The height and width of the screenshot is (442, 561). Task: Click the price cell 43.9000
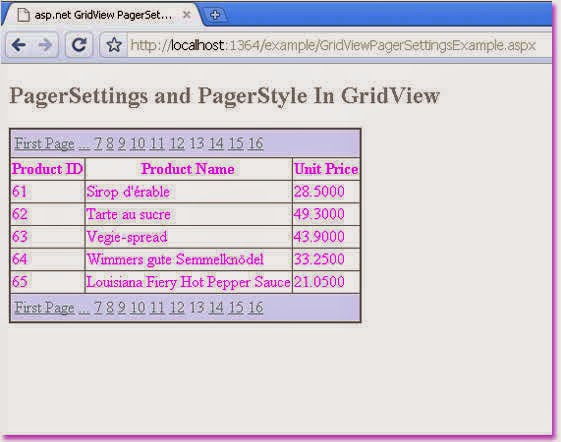(x=326, y=237)
